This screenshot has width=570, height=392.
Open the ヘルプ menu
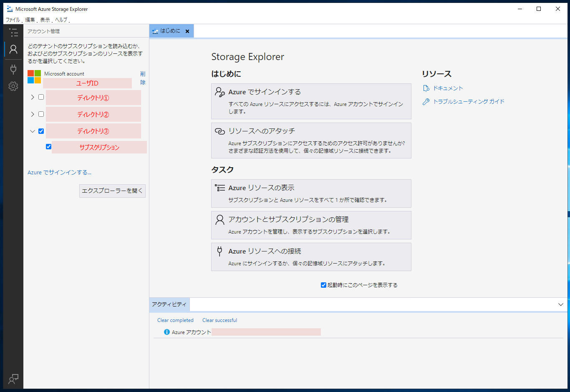pos(61,20)
